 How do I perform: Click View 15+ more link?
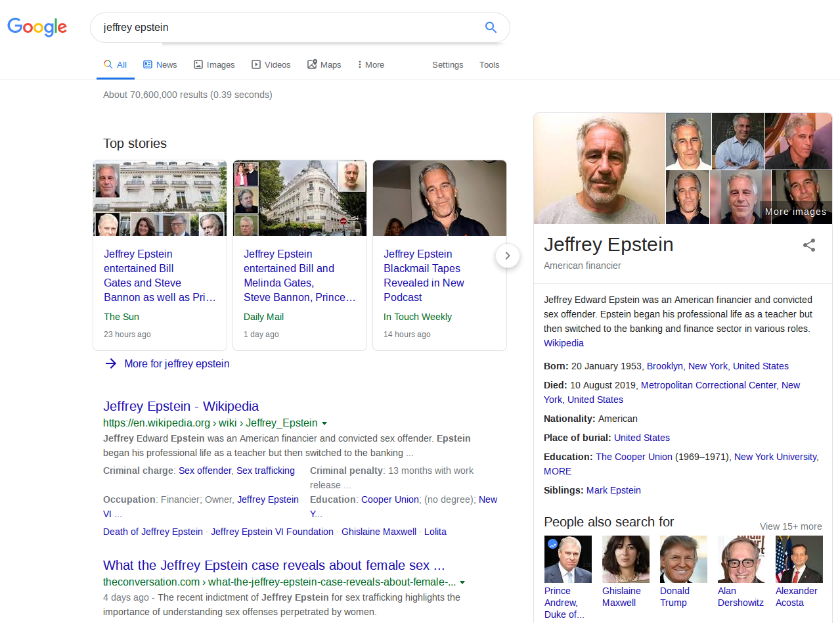[791, 526]
